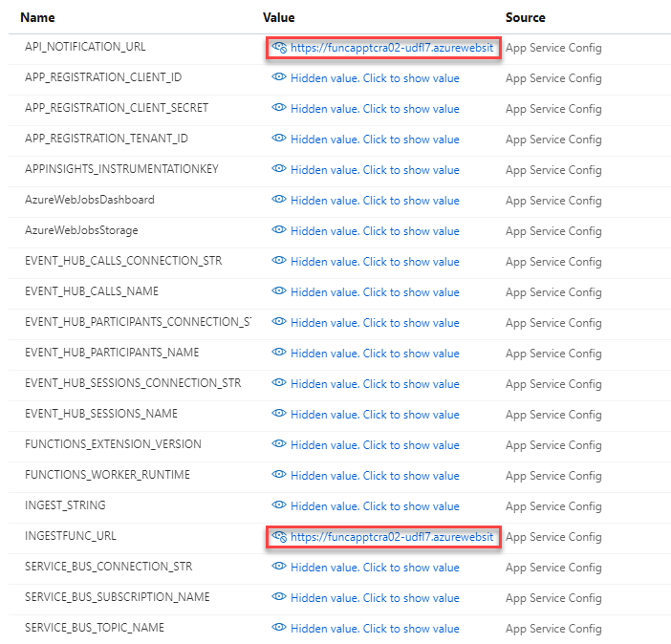Show APPINSIGHTS_INSTRUMENTATIONKEY using eye icon

(279, 168)
